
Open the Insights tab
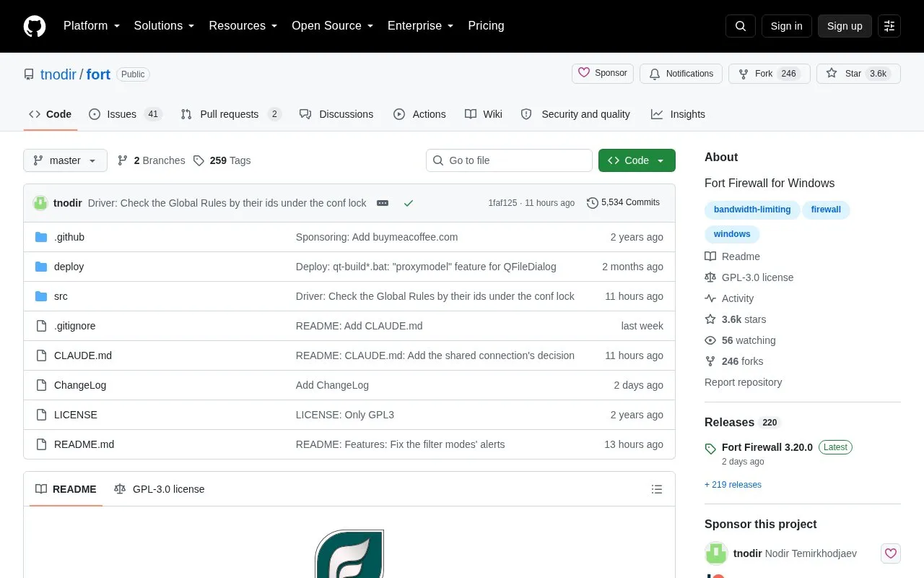tap(678, 114)
